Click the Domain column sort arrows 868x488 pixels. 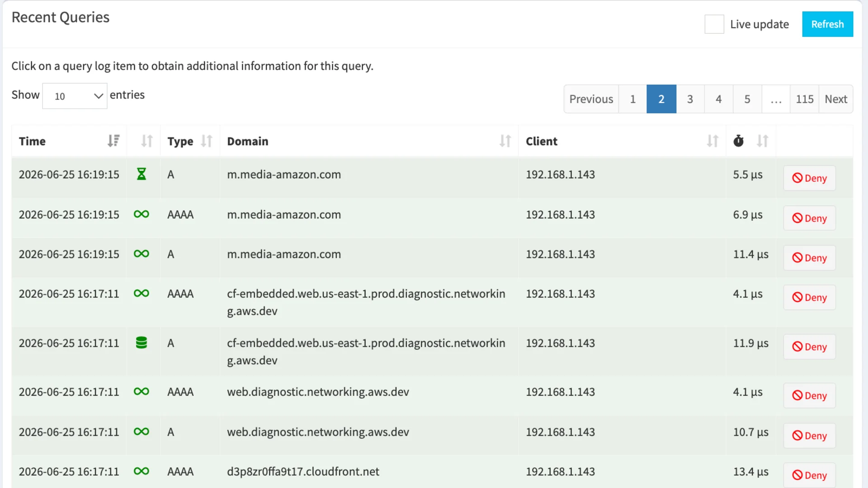(505, 141)
